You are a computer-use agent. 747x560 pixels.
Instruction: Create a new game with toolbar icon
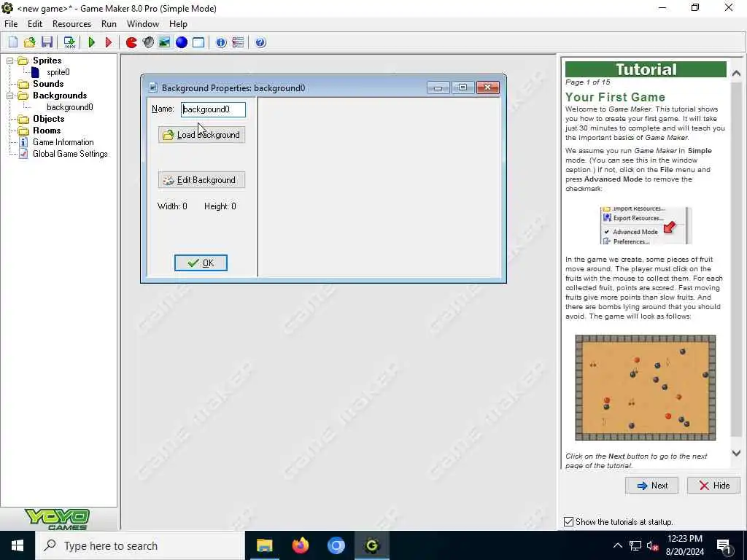point(13,42)
